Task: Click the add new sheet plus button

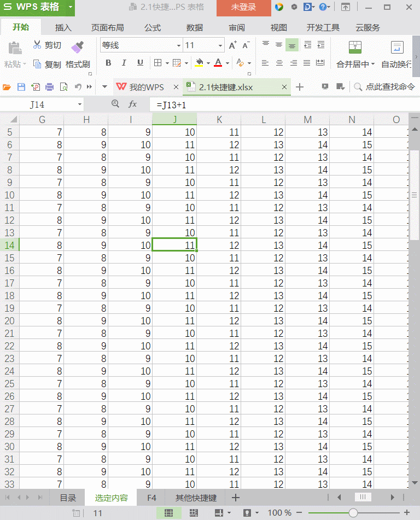Action: tap(236, 498)
